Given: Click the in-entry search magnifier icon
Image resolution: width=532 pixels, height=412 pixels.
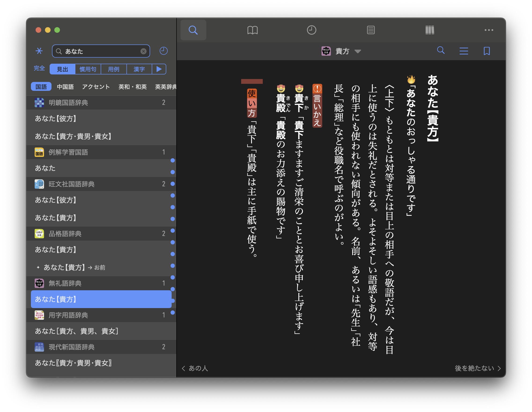Looking at the screenshot, I should 441,50.
